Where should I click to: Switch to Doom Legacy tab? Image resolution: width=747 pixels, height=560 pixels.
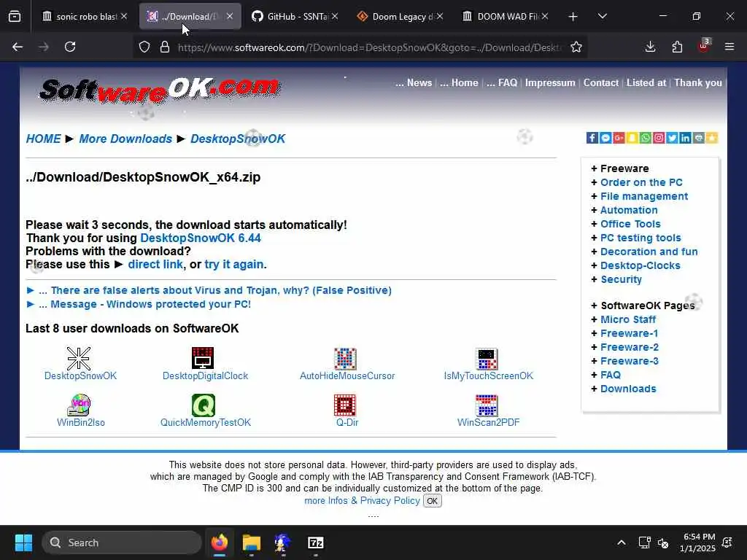coord(402,17)
